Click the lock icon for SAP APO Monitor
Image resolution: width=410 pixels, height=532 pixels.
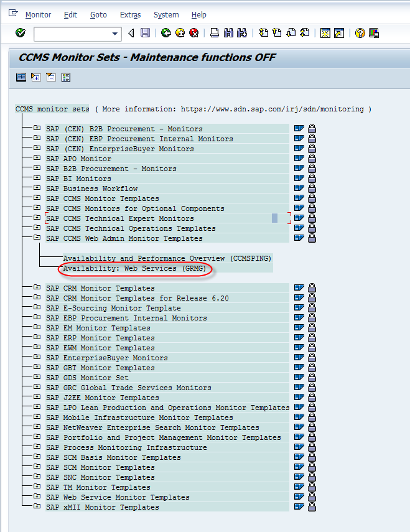(x=312, y=159)
